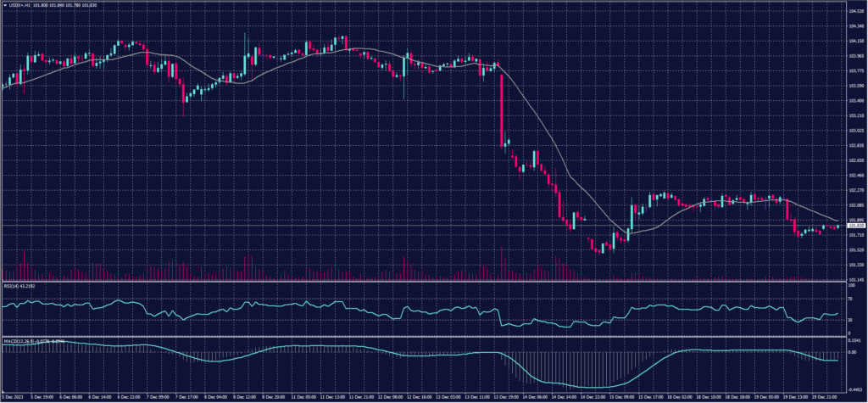The height and width of the screenshot is (403, 868).
Task: Click the triangle arrow beside USDX H1 title
Action: pos(4,4)
